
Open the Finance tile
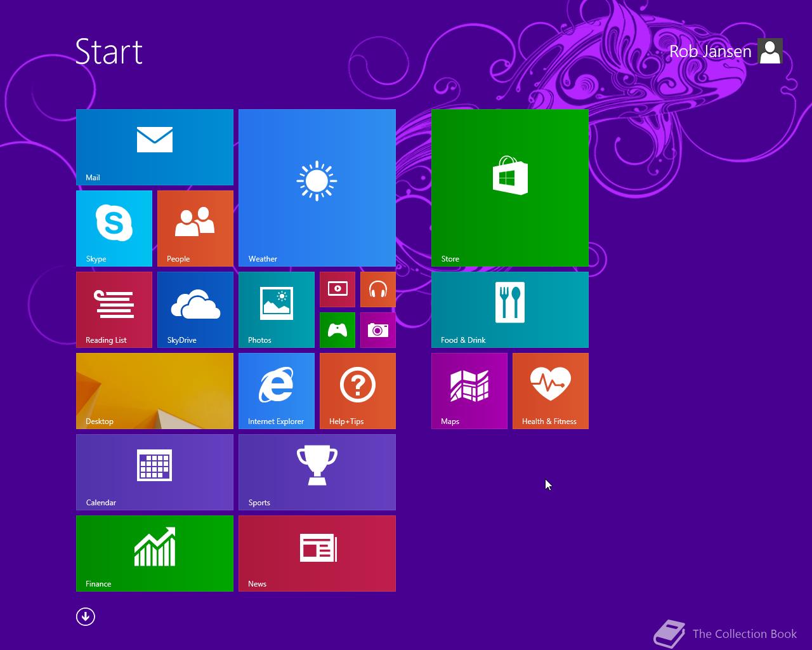point(155,554)
